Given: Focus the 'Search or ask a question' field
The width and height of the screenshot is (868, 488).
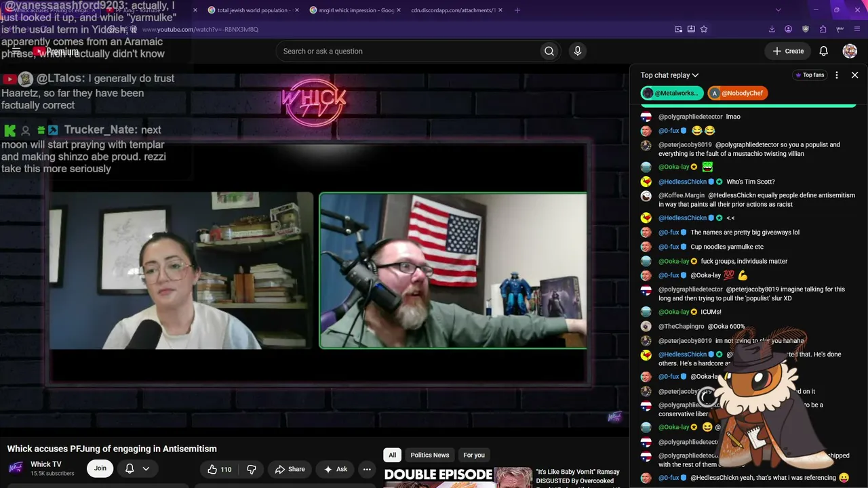Looking at the screenshot, I should pyautogui.click(x=409, y=51).
